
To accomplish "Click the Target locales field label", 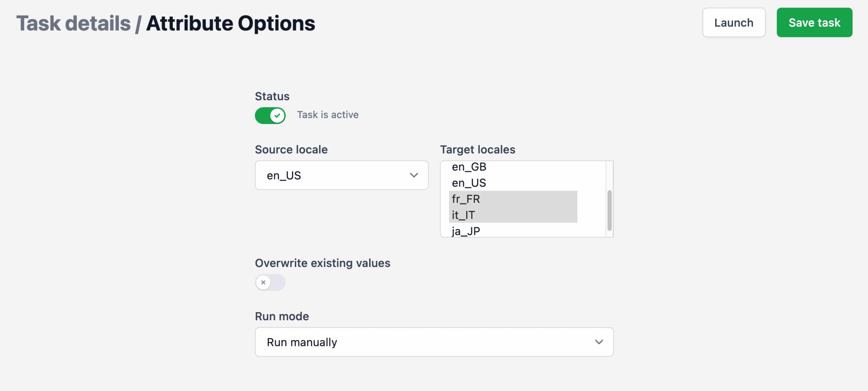I will coord(477,150).
